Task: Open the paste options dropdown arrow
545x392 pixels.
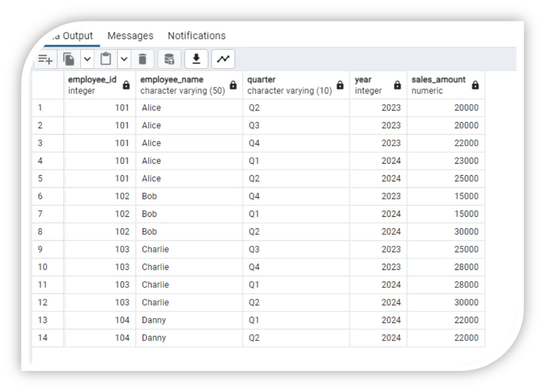Action: pyautogui.click(x=124, y=59)
